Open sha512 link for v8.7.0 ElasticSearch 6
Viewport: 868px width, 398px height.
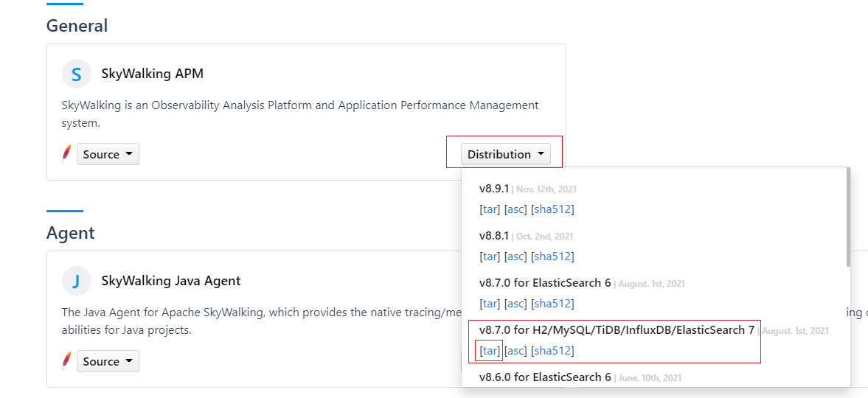(552, 304)
